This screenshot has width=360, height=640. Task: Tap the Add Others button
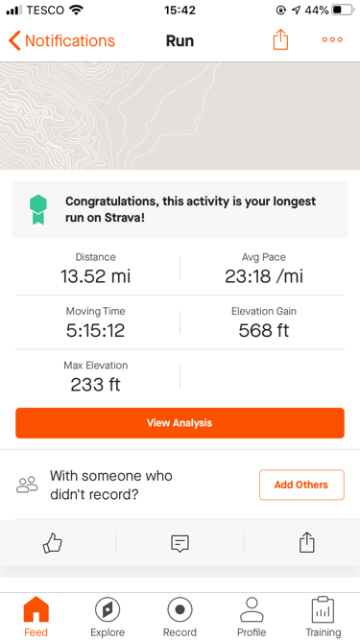click(302, 485)
